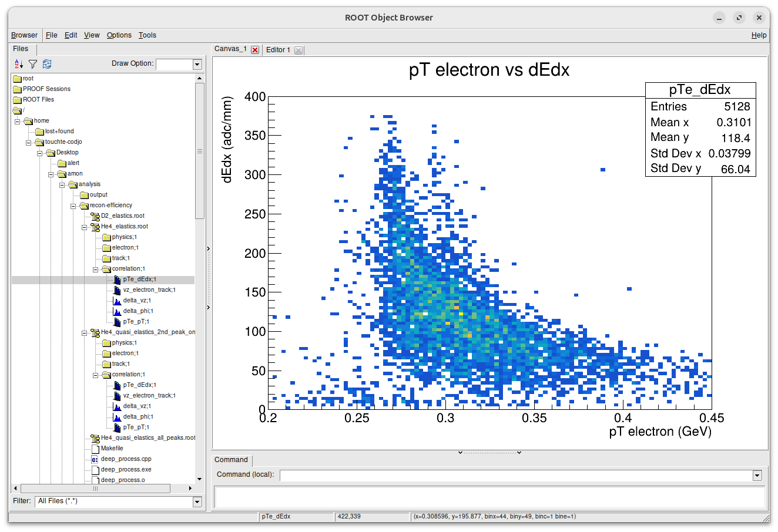Click physics;1 folder icon under He4_elastics.root
Screen dimensions: 778x532
pyautogui.click(x=106, y=237)
